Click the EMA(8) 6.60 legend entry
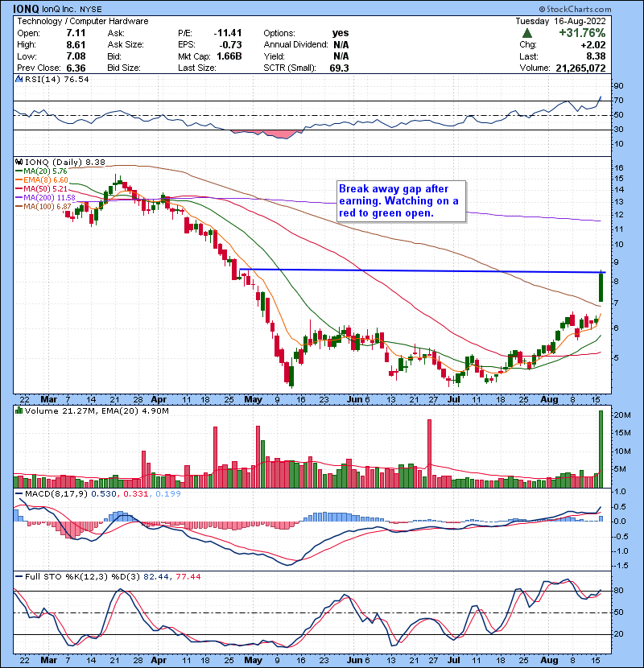The image size is (644, 668). [46, 179]
